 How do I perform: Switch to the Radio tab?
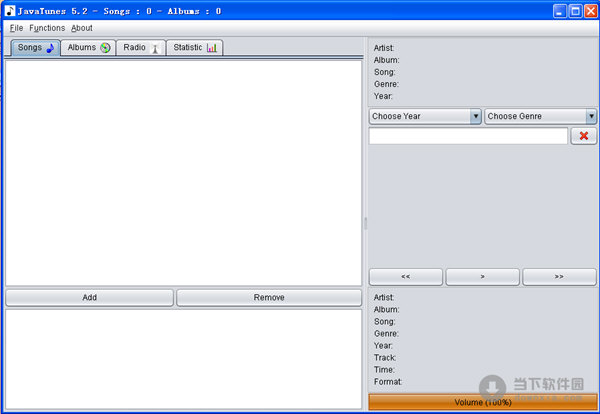point(141,48)
